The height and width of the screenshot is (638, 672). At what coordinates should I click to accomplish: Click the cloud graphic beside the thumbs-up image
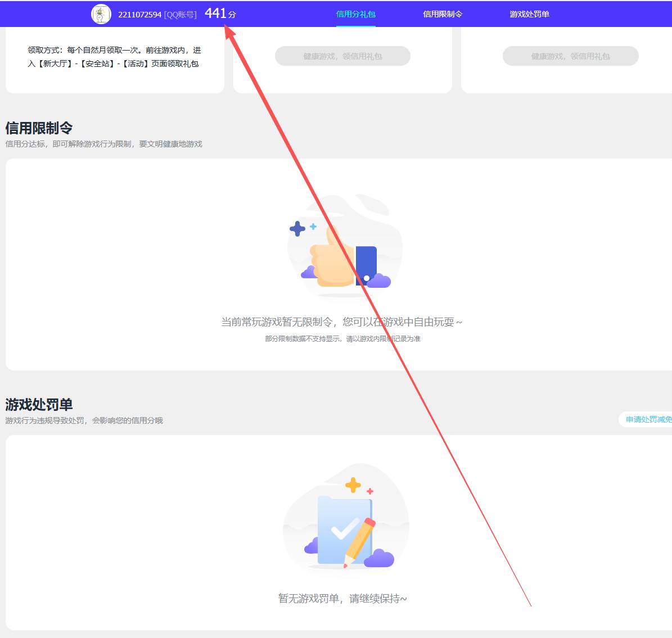[380, 280]
